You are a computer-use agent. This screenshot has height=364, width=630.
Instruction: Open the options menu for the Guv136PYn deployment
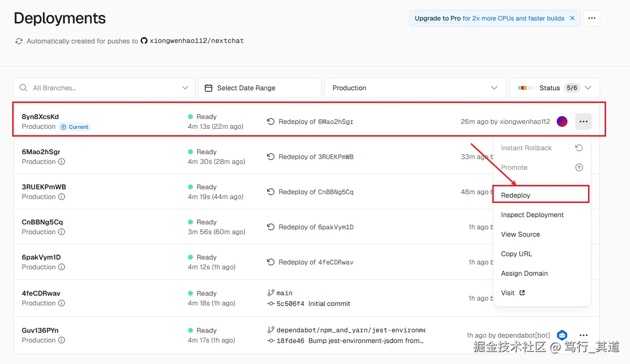(583, 335)
